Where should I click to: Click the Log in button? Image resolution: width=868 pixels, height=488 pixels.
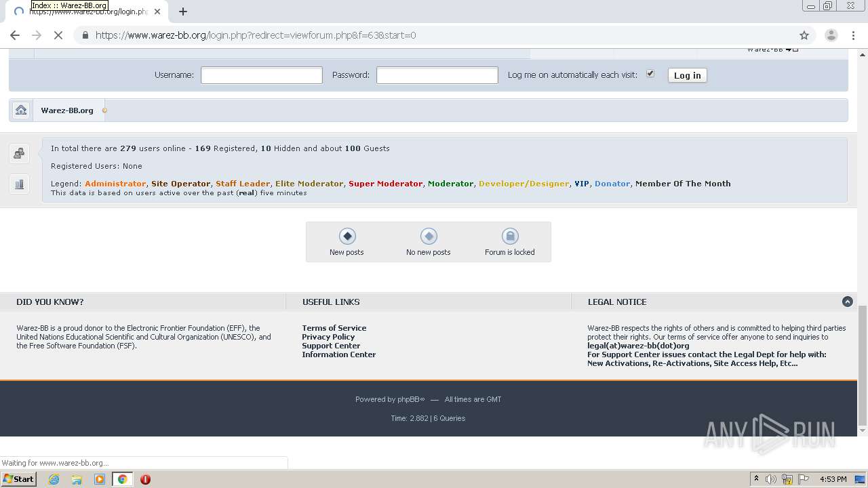687,75
